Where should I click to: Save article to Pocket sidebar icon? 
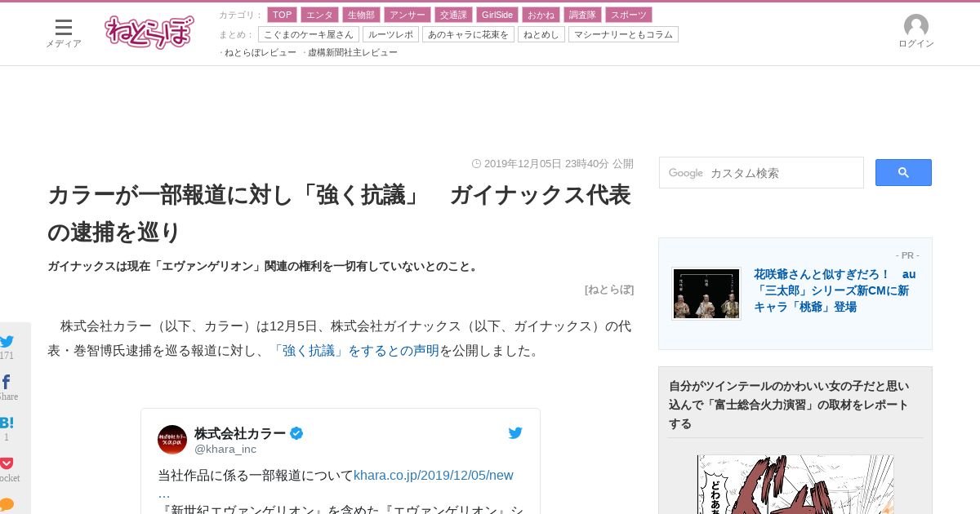tap(7, 463)
